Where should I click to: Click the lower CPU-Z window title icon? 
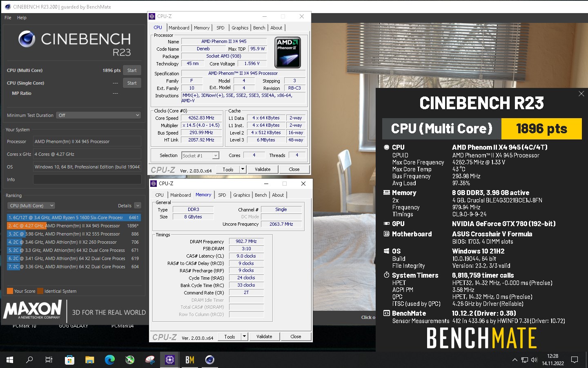click(x=154, y=184)
